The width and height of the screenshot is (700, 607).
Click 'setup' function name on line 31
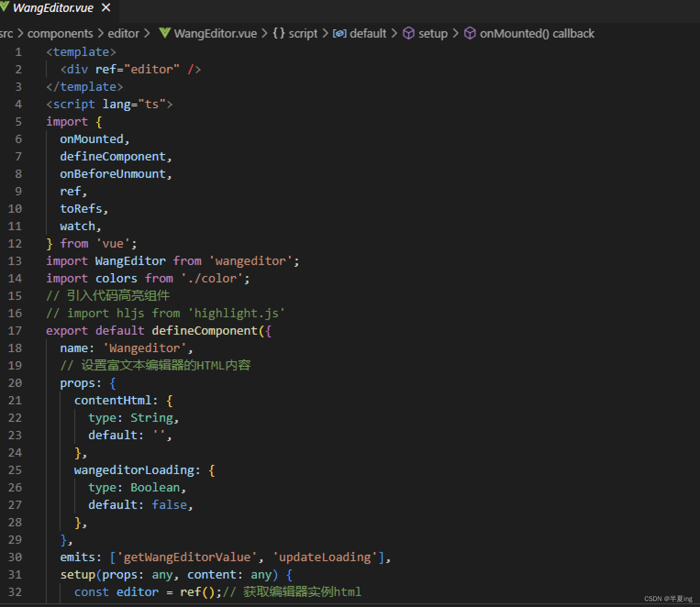pyautogui.click(x=78, y=574)
